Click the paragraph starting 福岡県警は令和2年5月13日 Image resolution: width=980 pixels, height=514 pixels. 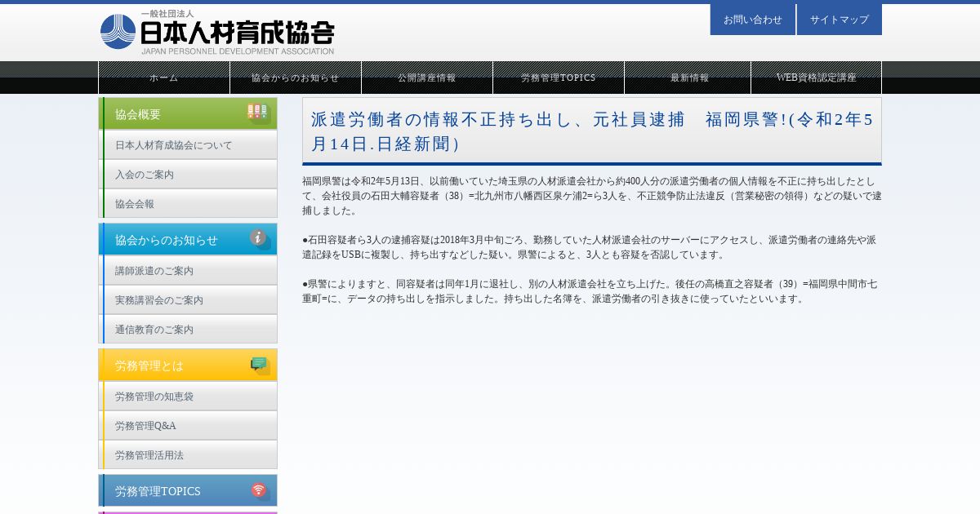click(x=592, y=196)
